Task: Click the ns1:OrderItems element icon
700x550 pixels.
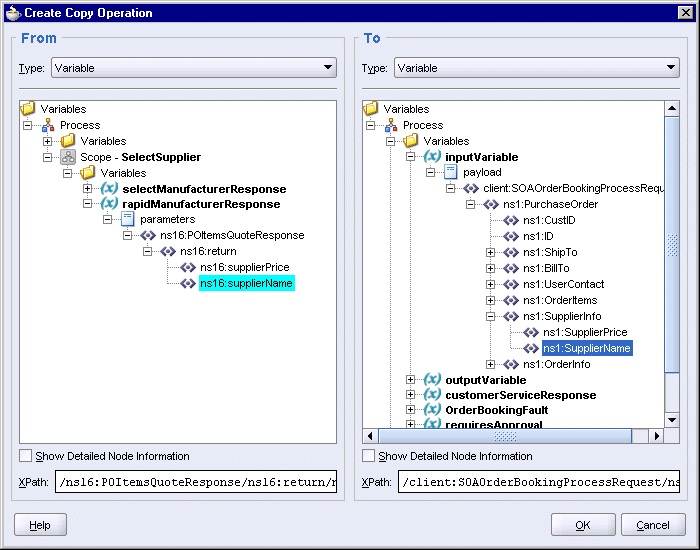Action: click(x=511, y=300)
